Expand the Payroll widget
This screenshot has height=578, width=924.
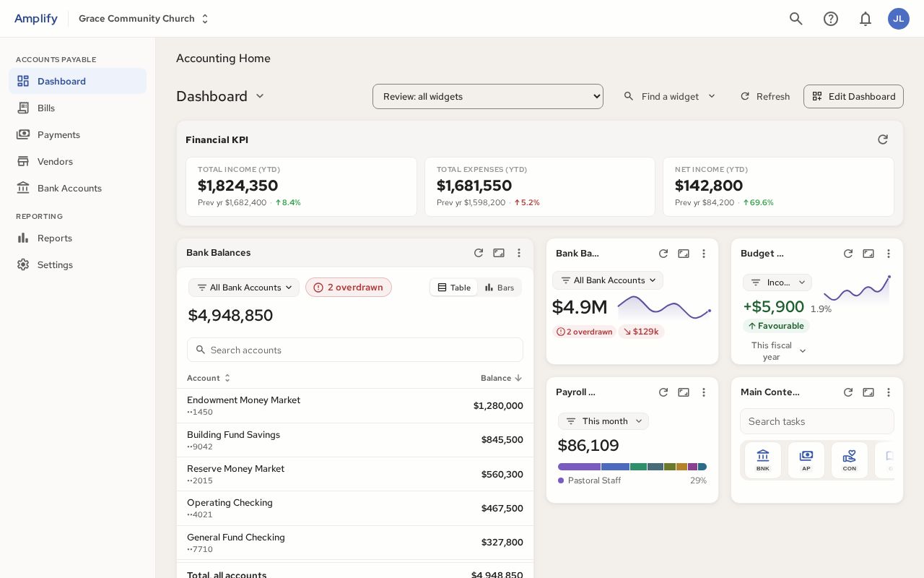684,392
